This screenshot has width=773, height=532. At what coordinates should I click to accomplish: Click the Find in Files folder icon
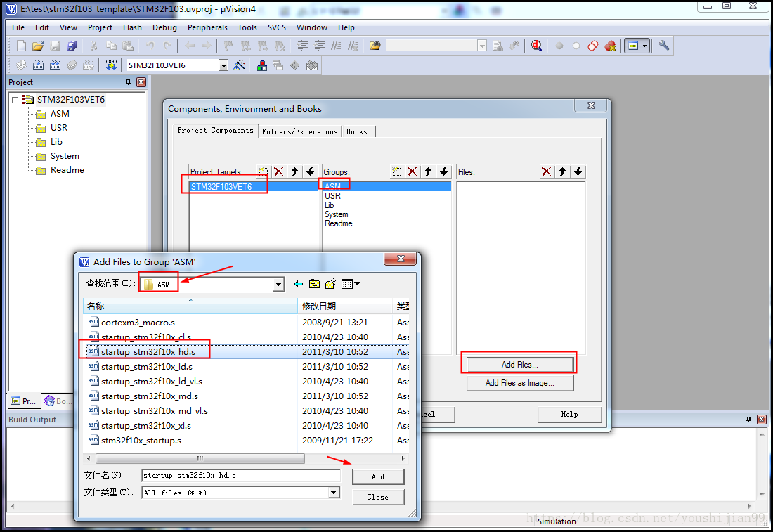[375, 46]
